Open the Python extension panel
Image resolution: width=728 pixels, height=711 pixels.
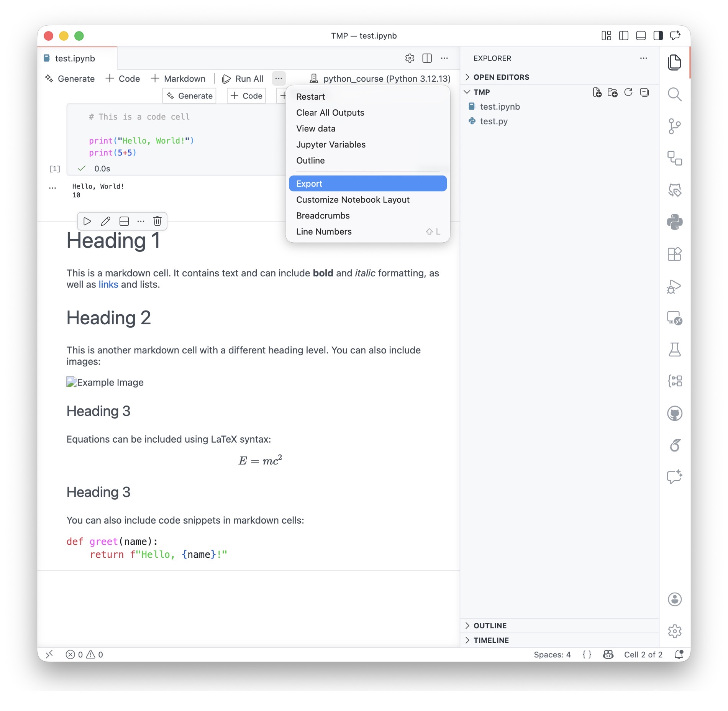[x=674, y=222]
